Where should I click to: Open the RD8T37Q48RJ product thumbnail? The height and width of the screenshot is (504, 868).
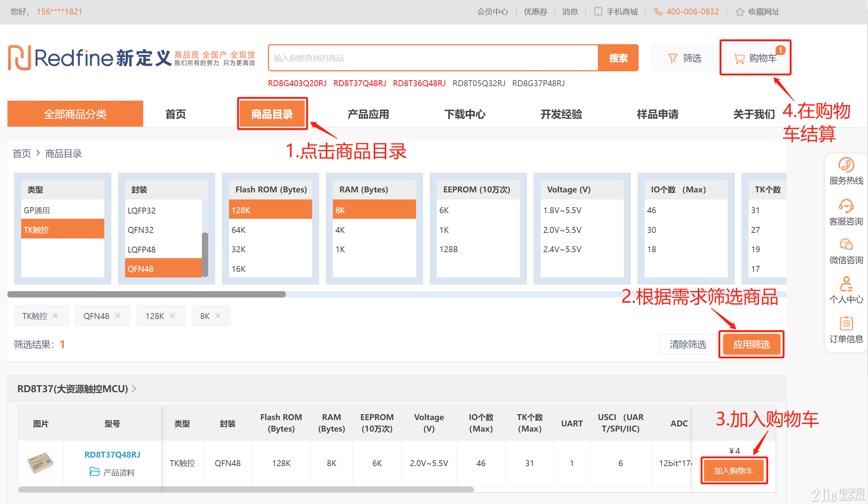coord(41,463)
